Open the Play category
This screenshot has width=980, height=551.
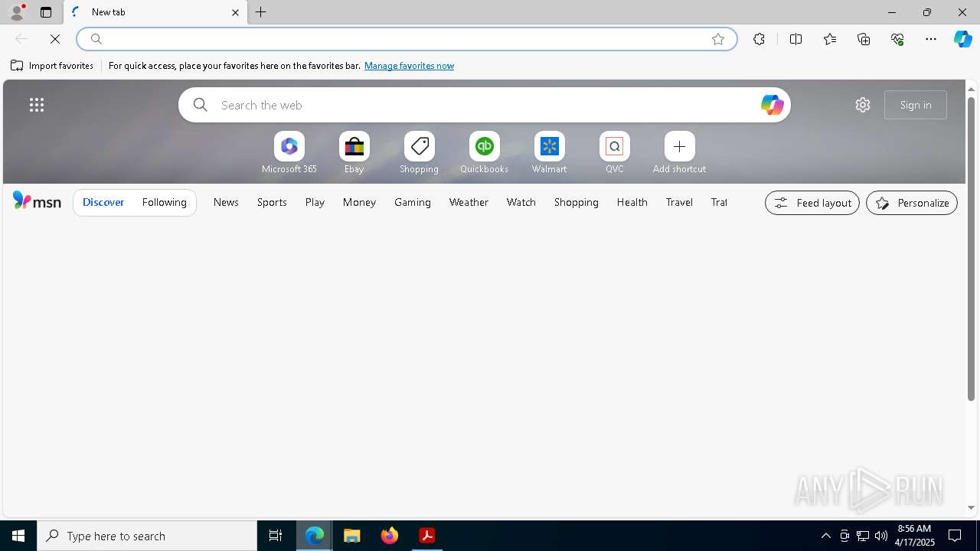pyautogui.click(x=315, y=202)
